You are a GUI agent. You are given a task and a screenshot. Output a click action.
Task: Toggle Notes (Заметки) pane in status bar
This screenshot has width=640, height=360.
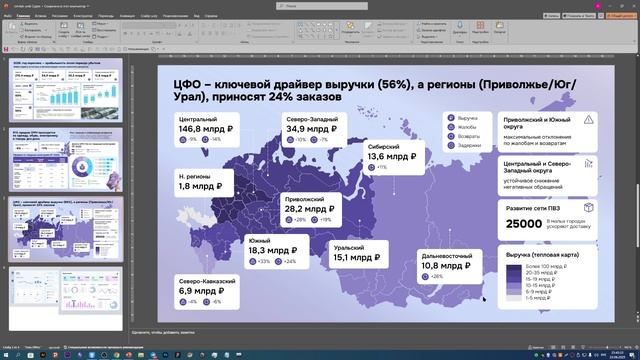[536, 347]
